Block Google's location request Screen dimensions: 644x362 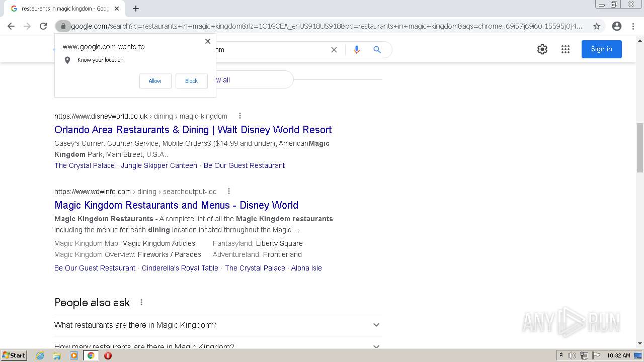(191, 81)
